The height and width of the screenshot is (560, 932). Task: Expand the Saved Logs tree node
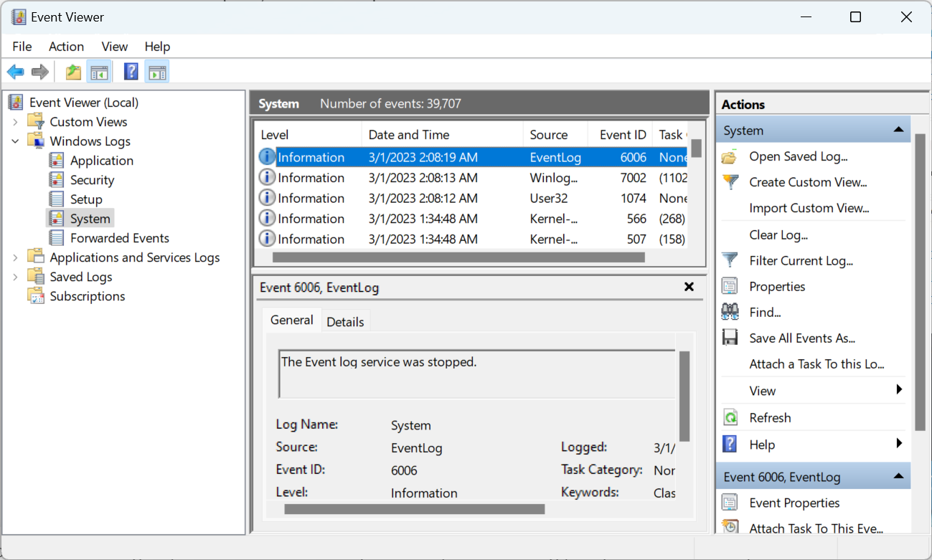tap(15, 277)
